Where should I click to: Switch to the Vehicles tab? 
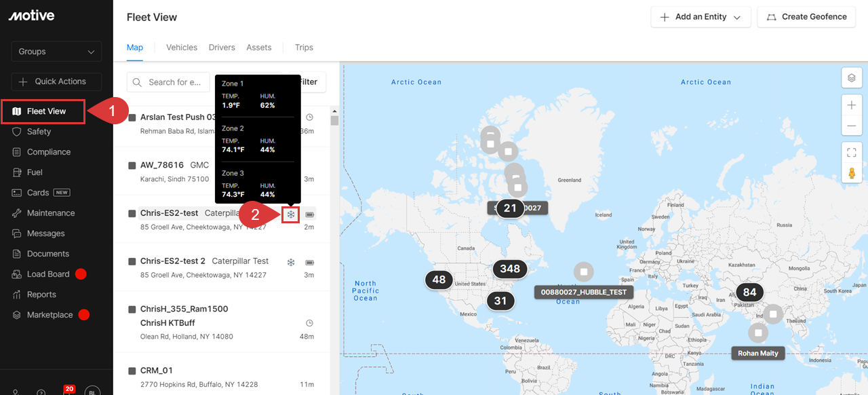tap(182, 48)
